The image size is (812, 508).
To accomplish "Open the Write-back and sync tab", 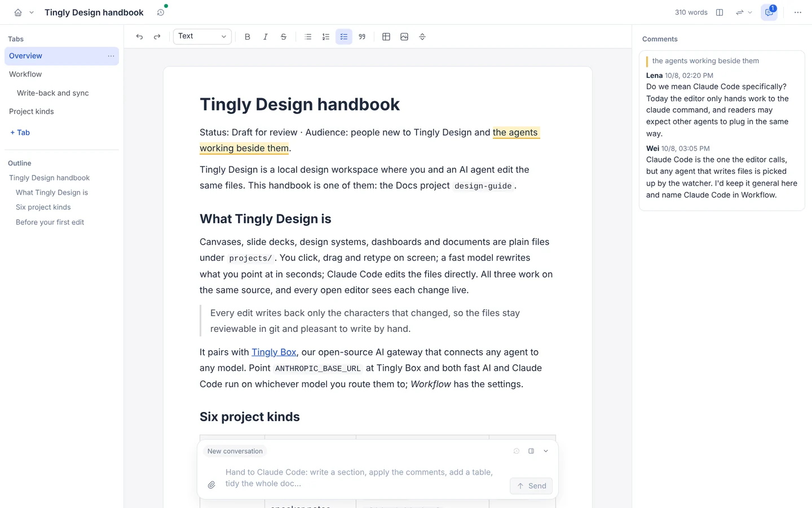I will [x=61, y=93].
